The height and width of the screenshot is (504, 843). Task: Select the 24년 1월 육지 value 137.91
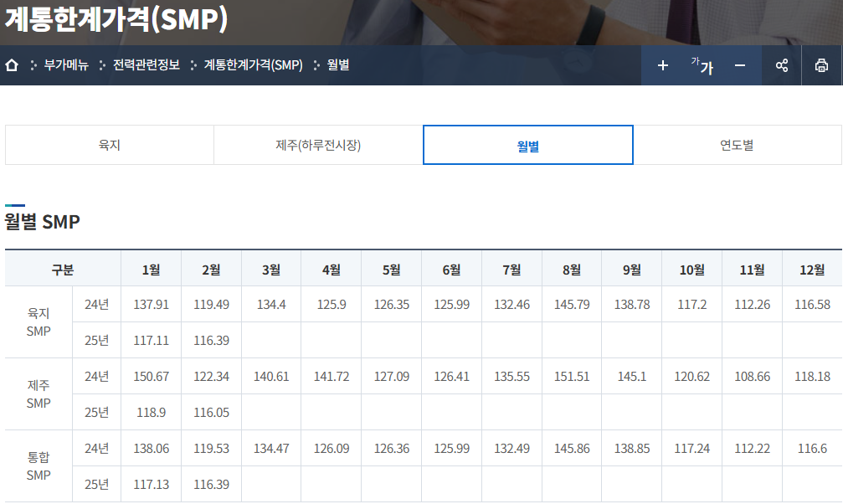[151, 305]
